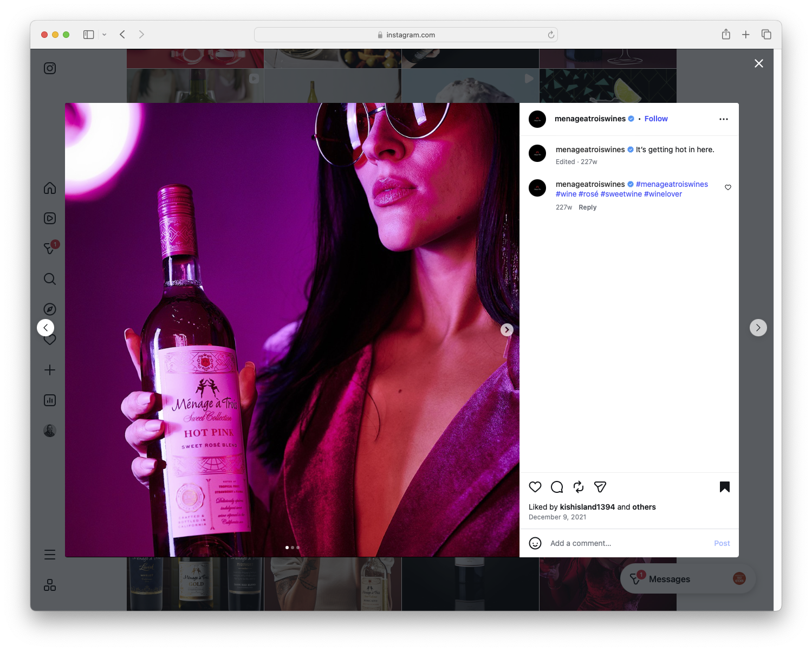Like the hashtag comment's small heart

(x=727, y=187)
